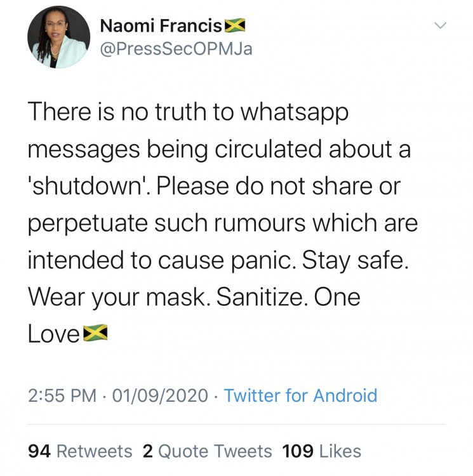Open the @PressSecOPMJa handle

coord(176,48)
